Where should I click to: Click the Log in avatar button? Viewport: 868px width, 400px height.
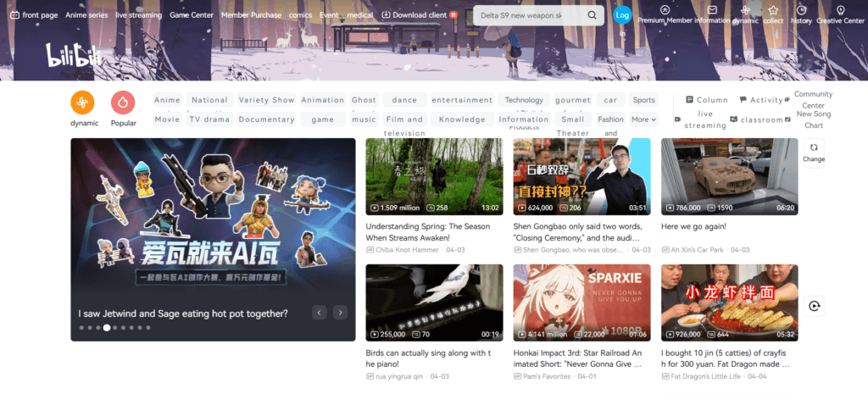[622, 15]
